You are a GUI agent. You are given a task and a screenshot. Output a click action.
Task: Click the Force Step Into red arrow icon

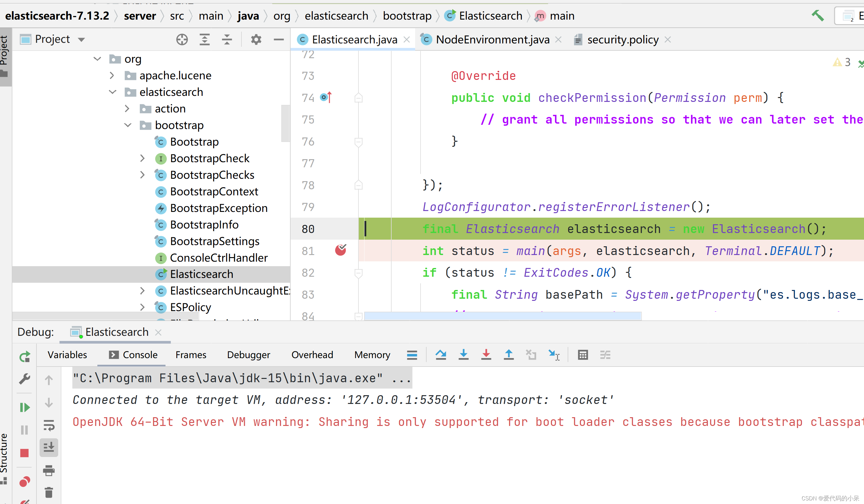click(486, 354)
